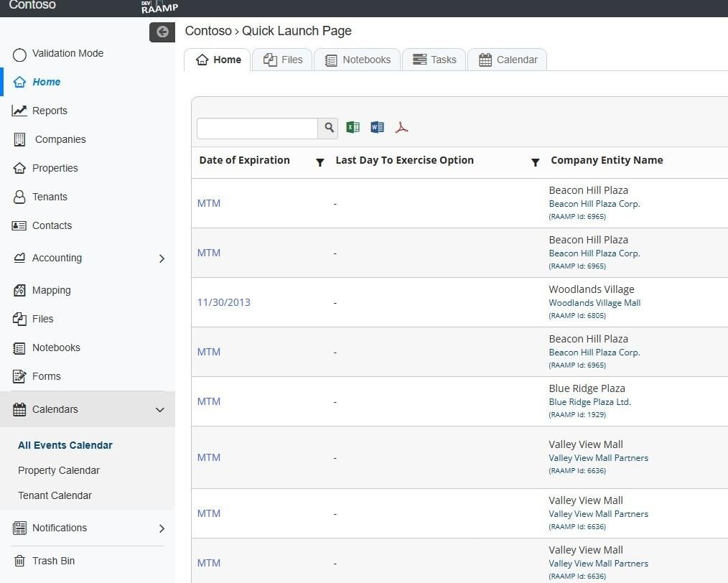Export the grid to Excel

[x=353, y=128]
